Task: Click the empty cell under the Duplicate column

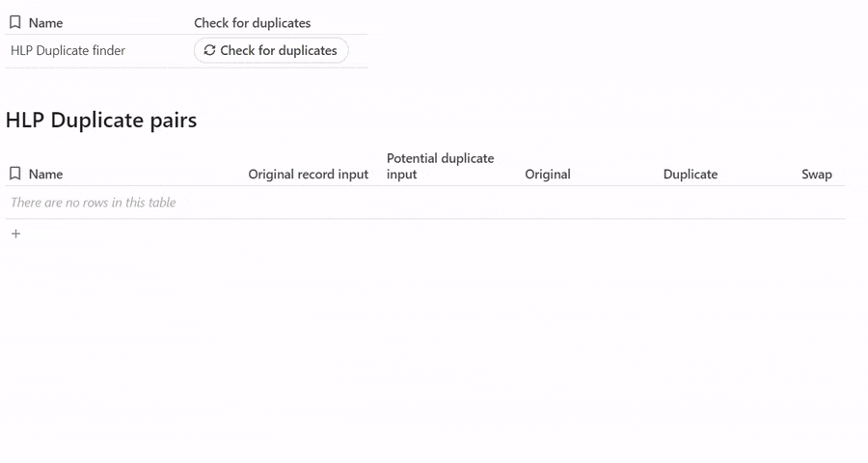Action: click(691, 203)
